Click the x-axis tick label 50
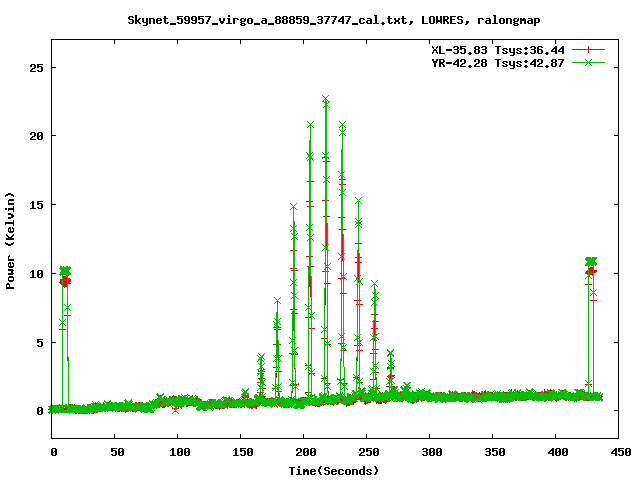The image size is (640, 480). [x=117, y=452]
